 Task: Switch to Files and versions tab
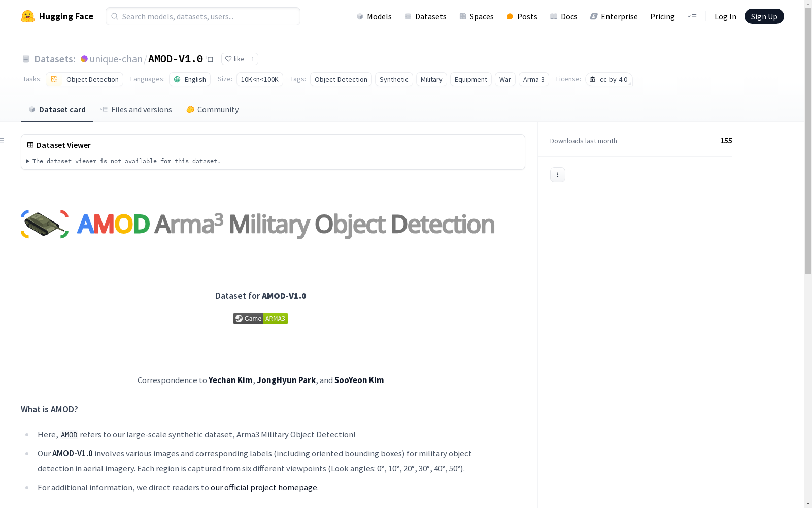click(136, 109)
